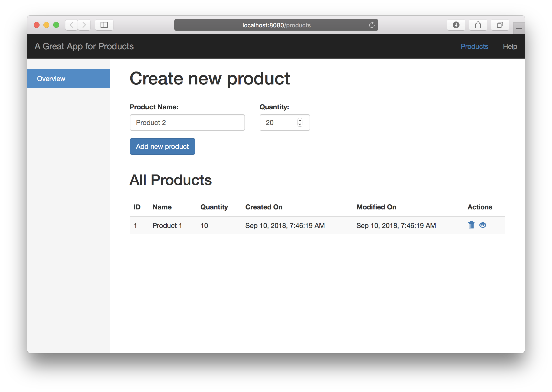Decrease Quantity with stepper down arrow
Screen dimensions: 552x392
(x=300, y=124)
